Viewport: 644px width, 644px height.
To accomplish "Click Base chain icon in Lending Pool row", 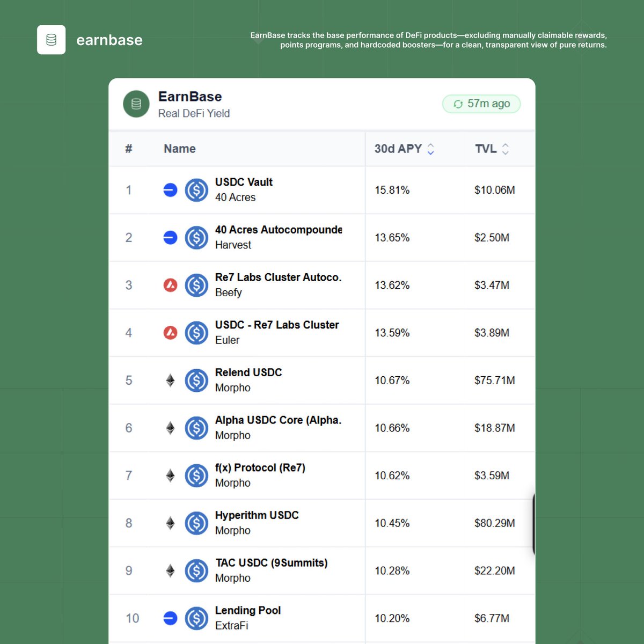I will click(x=170, y=618).
